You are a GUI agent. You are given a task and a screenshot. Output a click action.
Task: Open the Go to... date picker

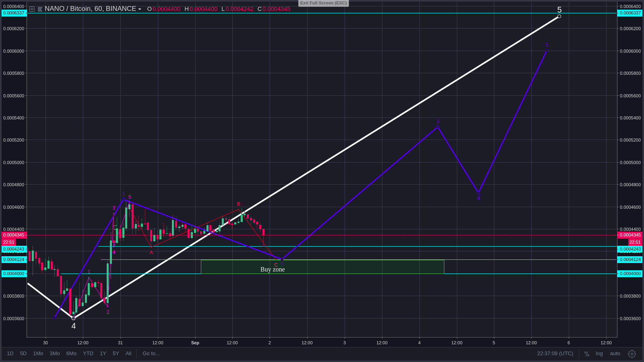coord(151,354)
